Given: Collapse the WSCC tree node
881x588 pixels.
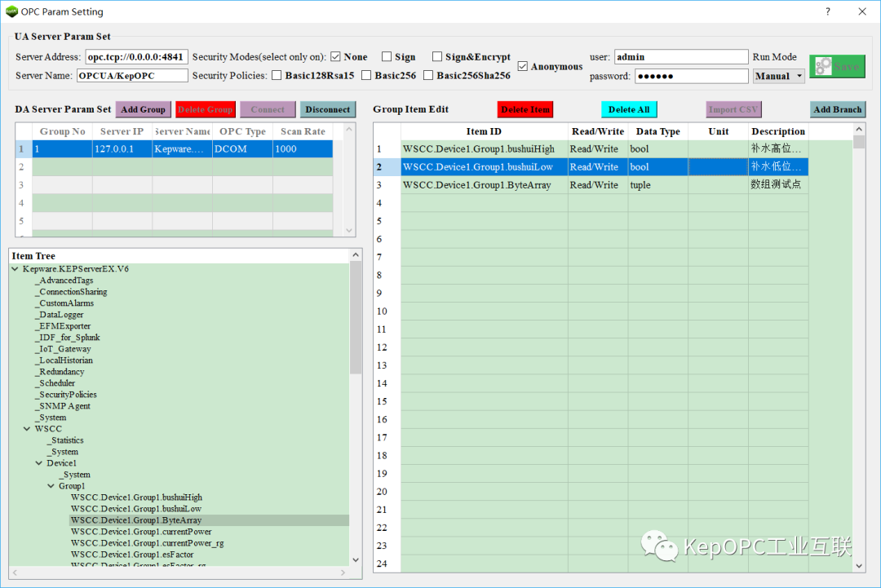Looking at the screenshot, I should point(27,429).
